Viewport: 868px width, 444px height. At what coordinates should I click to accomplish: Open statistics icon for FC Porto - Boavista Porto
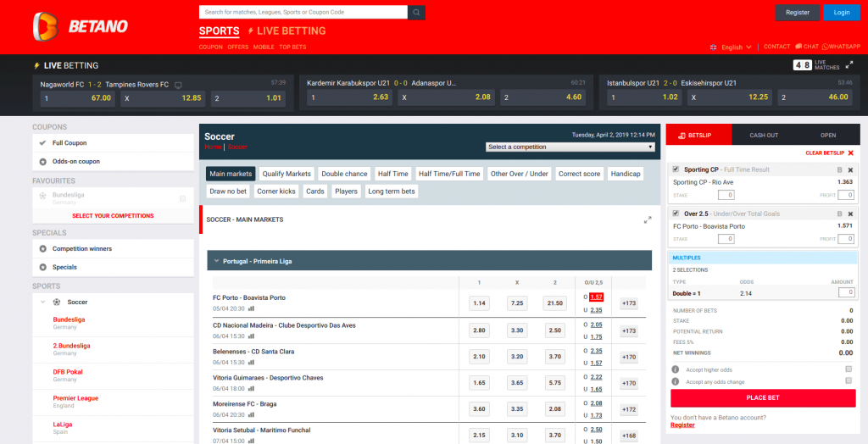point(251,308)
